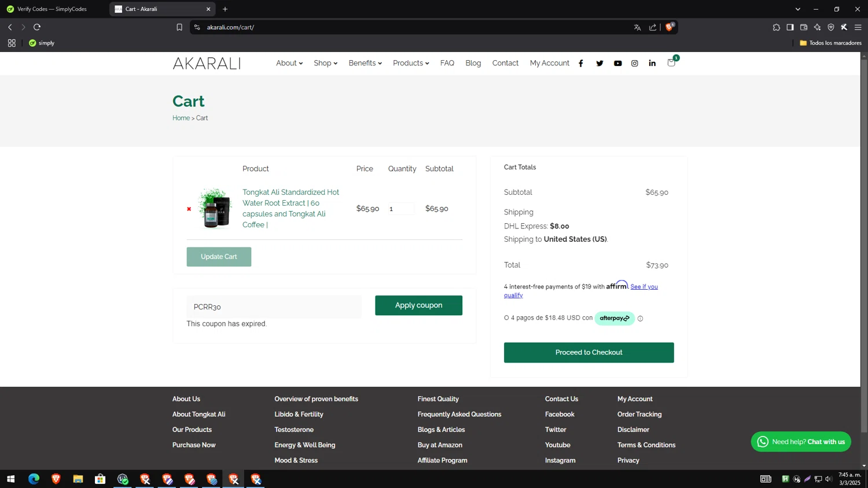Expand the Shop menu
Viewport: 868px width, 488px height.
(x=325, y=63)
